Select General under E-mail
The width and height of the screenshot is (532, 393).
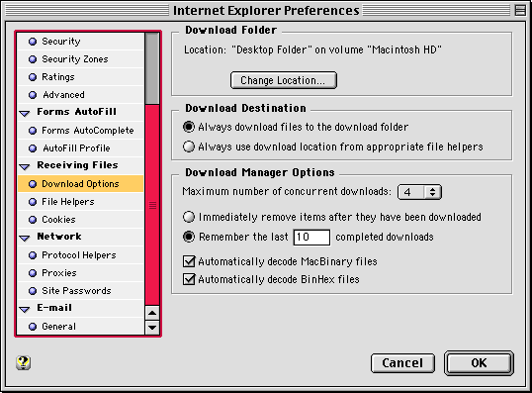tap(81, 327)
